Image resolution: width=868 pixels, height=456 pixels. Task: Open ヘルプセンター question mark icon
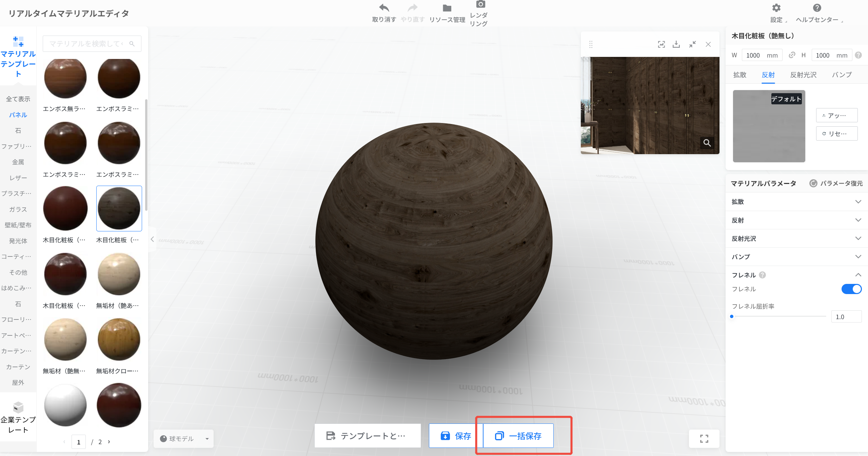pyautogui.click(x=817, y=8)
